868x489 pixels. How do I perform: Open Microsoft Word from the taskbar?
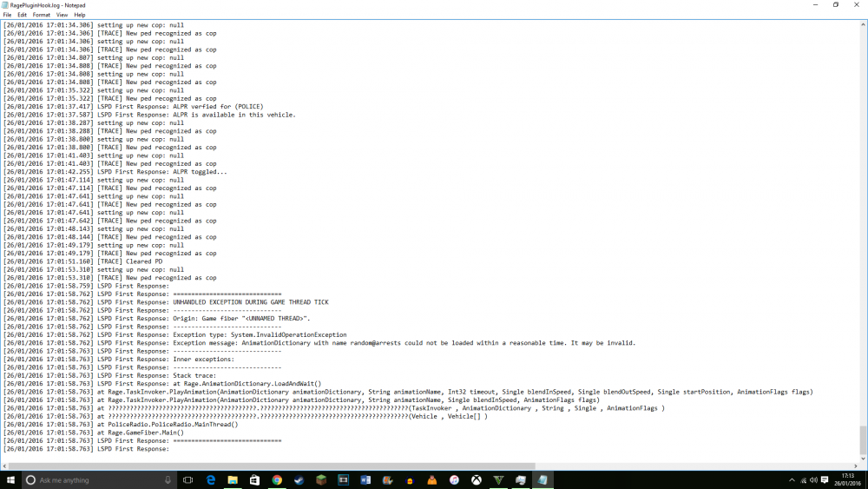365,480
